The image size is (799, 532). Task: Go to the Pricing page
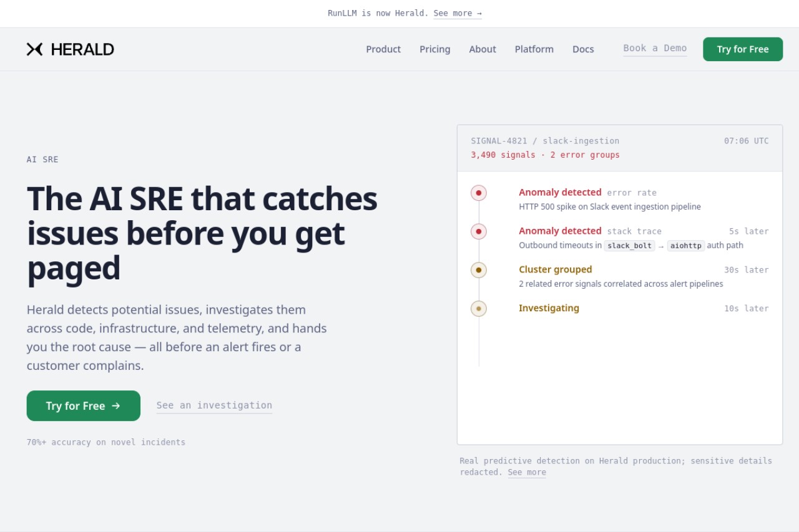(x=435, y=49)
